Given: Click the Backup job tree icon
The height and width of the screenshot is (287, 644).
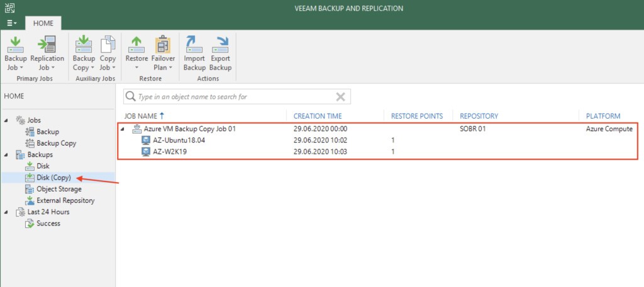Looking at the screenshot, I should pos(30,132).
